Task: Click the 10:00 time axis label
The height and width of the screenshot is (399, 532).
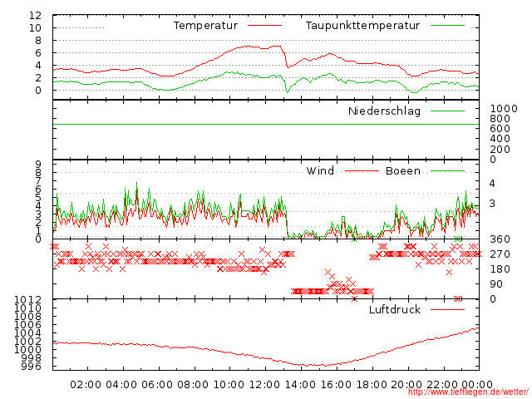Action: [x=229, y=385]
